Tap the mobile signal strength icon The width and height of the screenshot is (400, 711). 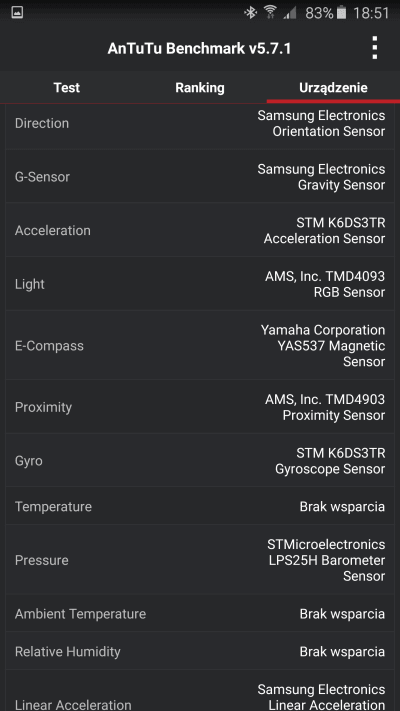[290, 13]
